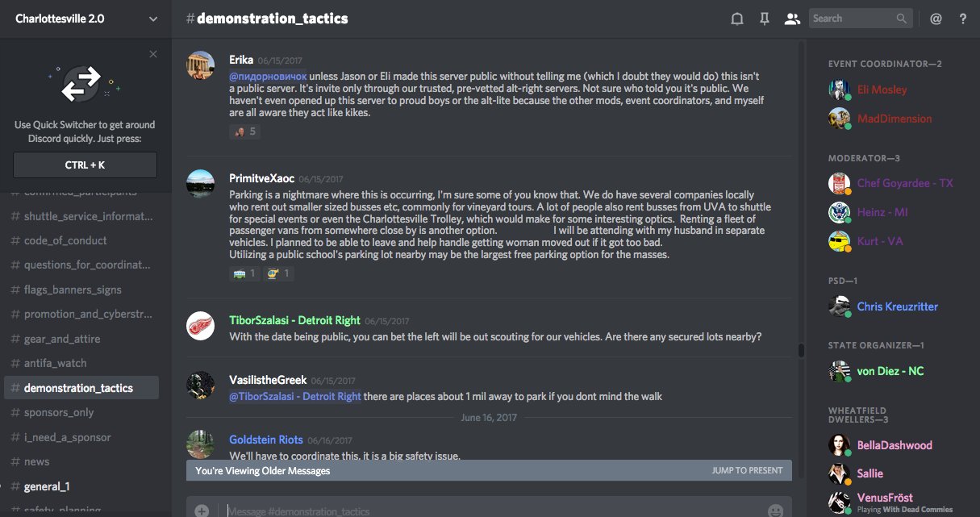Click the emoji picker in message box
Image resolution: width=980 pixels, height=517 pixels.
coord(775,511)
